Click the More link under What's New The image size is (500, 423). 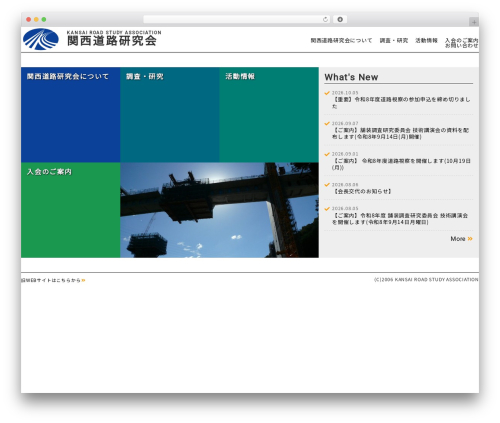461,239
